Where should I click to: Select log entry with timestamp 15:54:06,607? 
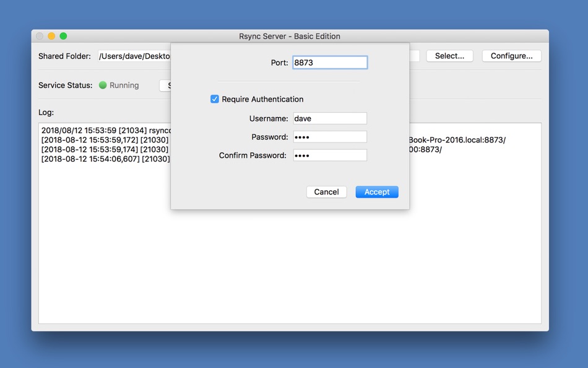tap(105, 159)
